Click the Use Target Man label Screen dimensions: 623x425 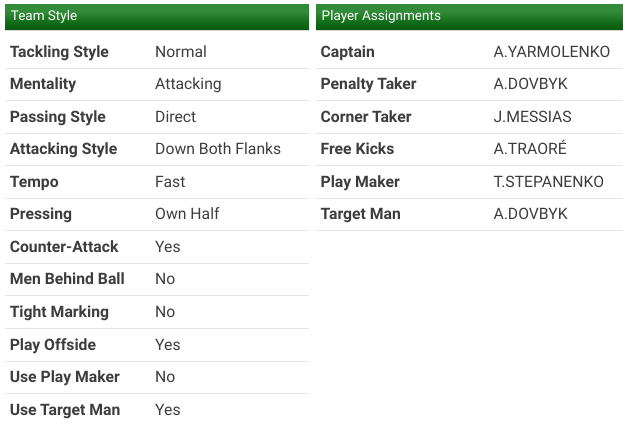(64, 410)
